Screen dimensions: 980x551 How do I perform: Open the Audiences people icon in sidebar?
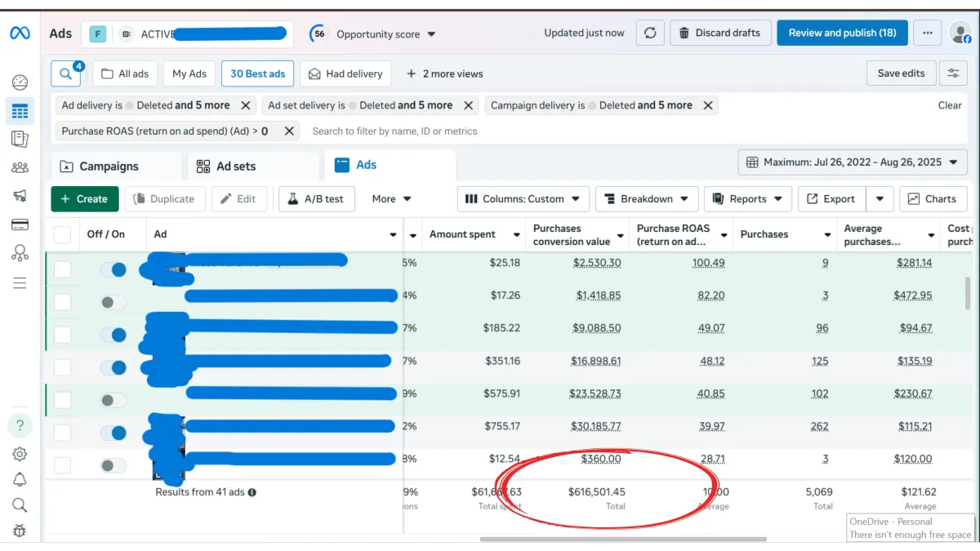click(x=20, y=167)
